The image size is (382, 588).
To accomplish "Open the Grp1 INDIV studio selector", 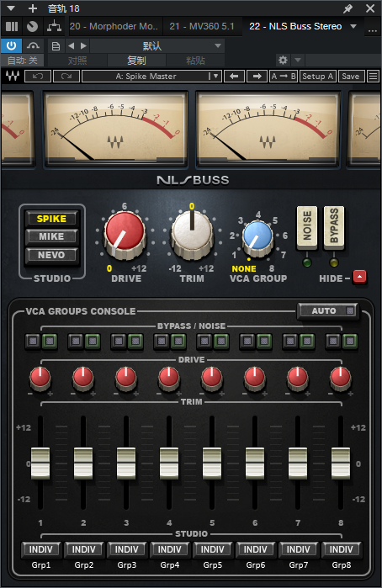I will coord(41,549).
